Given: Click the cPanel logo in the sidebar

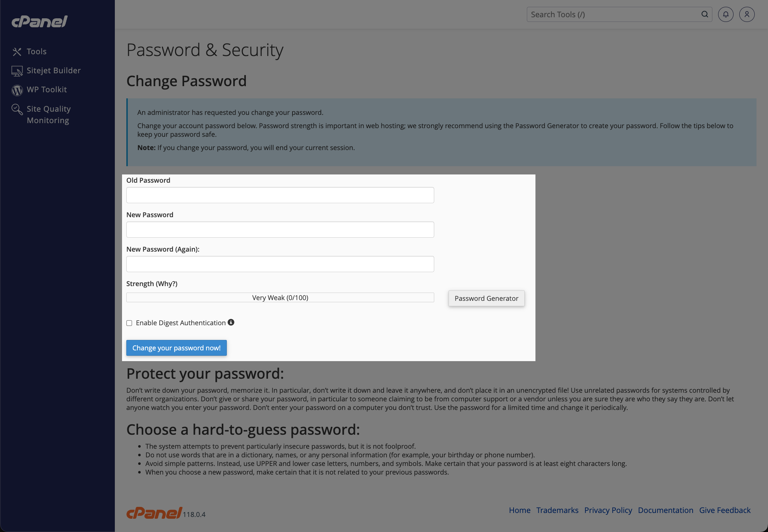Looking at the screenshot, I should [x=39, y=22].
